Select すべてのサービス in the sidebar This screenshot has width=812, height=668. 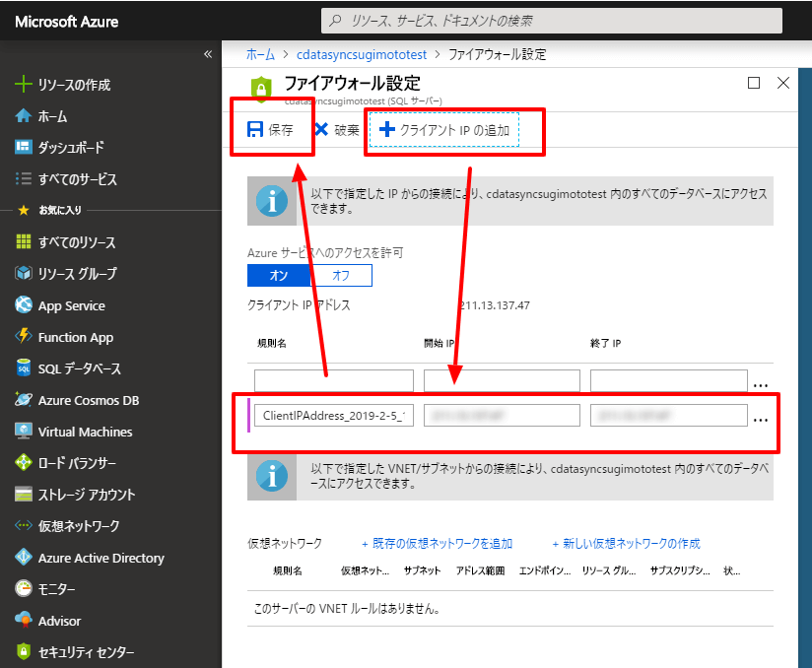[78, 179]
